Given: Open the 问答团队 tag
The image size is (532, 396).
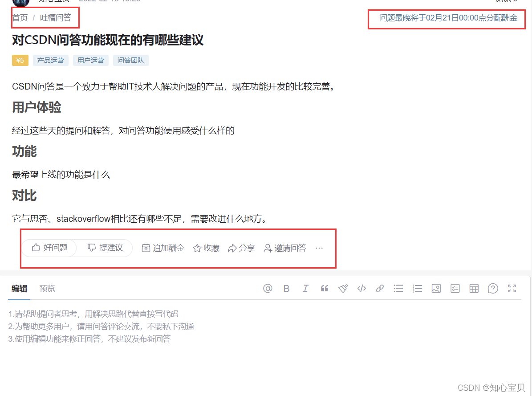Looking at the screenshot, I should [130, 61].
